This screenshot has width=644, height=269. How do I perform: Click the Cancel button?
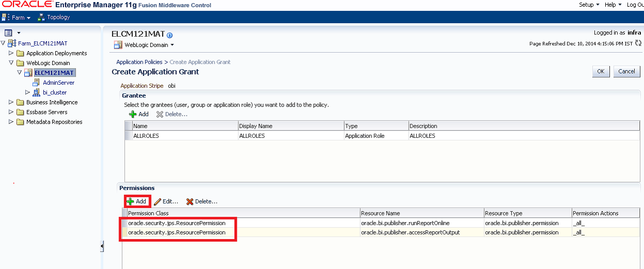tap(626, 71)
